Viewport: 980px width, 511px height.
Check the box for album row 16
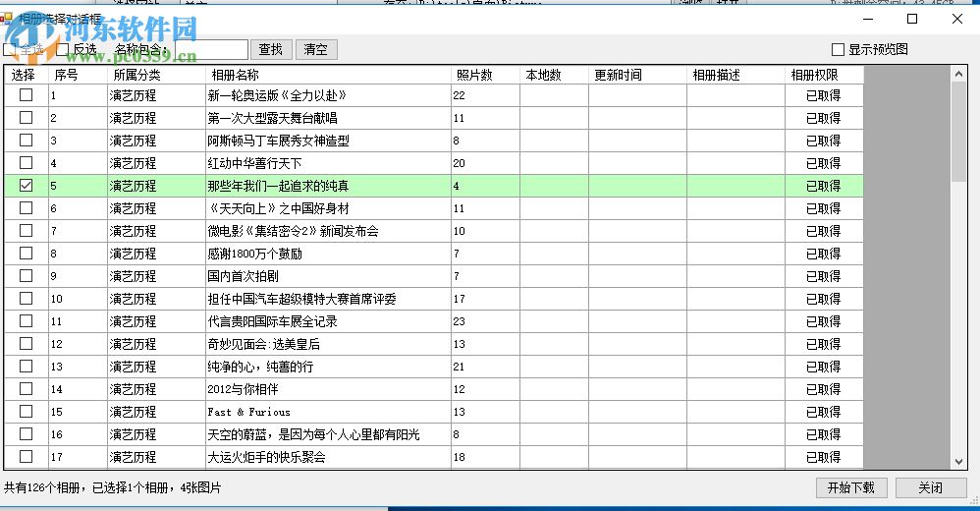[x=26, y=433]
